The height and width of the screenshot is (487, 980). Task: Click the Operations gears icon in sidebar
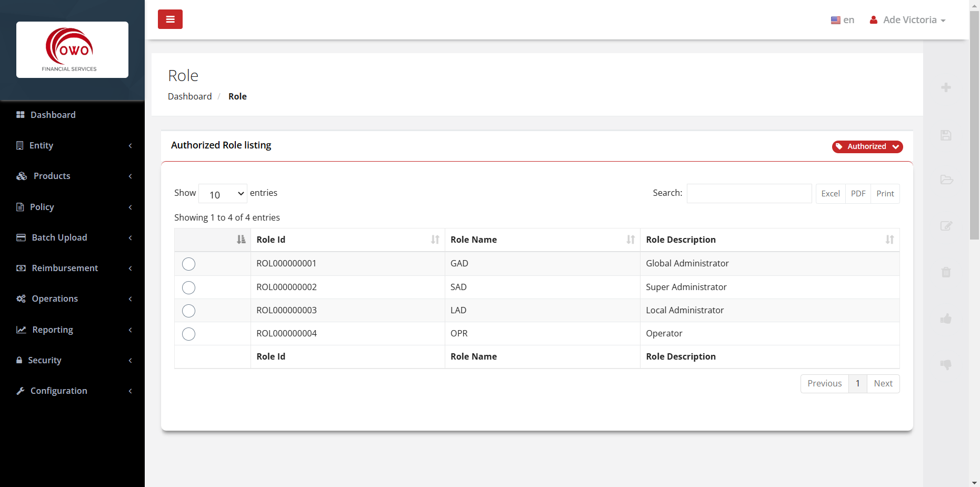pyautogui.click(x=21, y=299)
